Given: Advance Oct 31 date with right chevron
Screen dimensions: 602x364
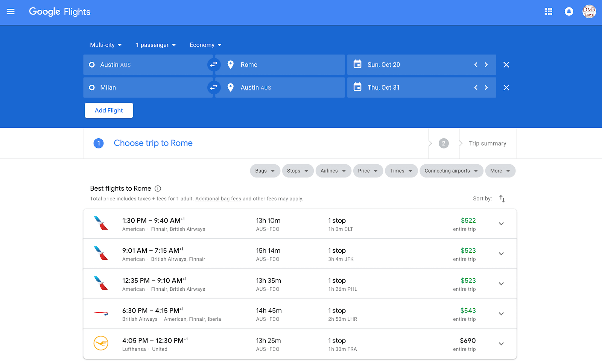Looking at the screenshot, I should (x=486, y=87).
